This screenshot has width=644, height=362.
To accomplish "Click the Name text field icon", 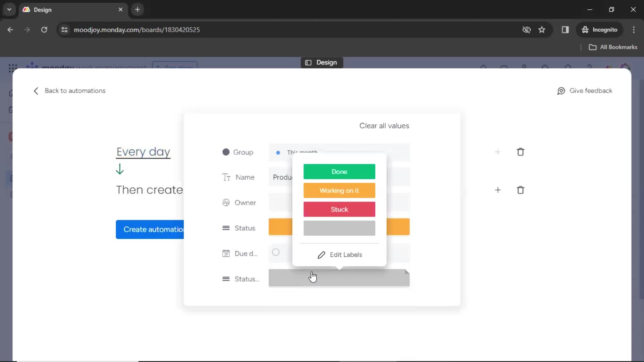I will pos(226,177).
